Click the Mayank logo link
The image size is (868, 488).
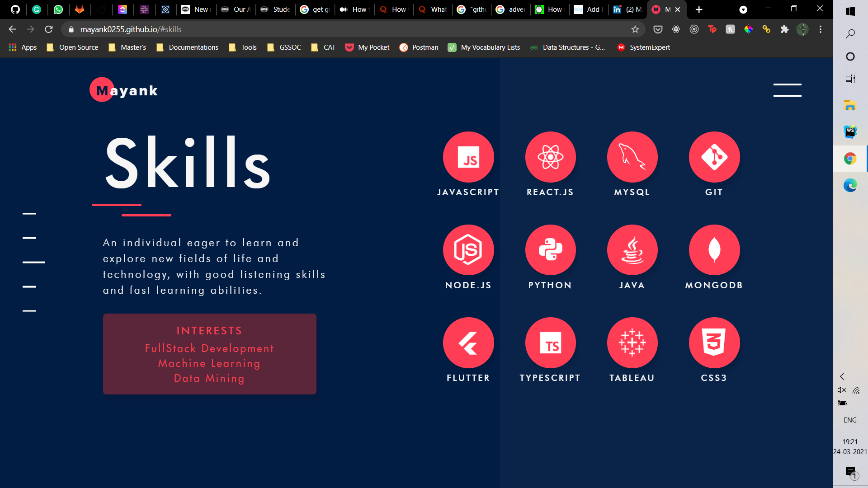pos(124,90)
